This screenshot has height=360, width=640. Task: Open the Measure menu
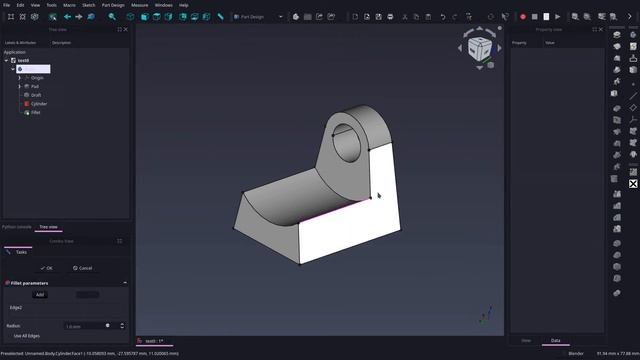tap(140, 5)
